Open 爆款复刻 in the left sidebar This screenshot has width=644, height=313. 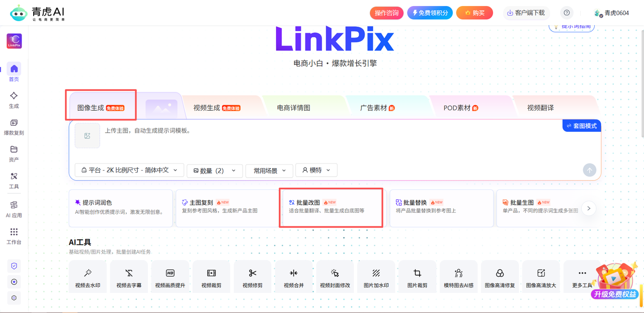(x=14, y=127)
